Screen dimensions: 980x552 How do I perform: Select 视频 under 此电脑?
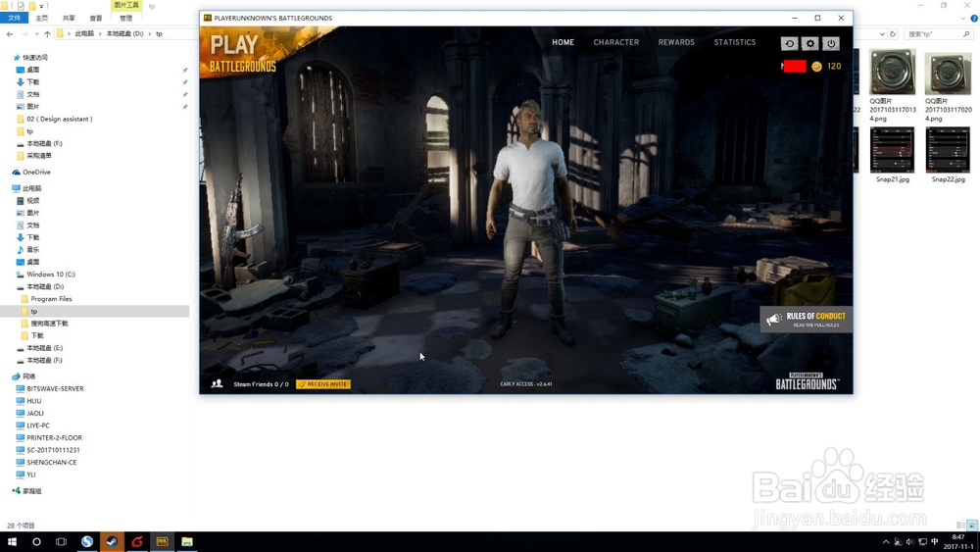(x=32, y=201)
